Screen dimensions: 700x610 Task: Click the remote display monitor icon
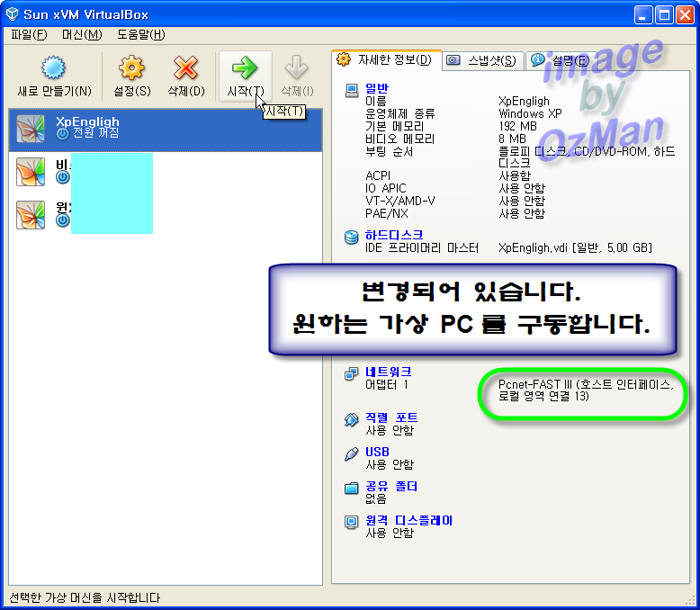click(x=351, y=522)
